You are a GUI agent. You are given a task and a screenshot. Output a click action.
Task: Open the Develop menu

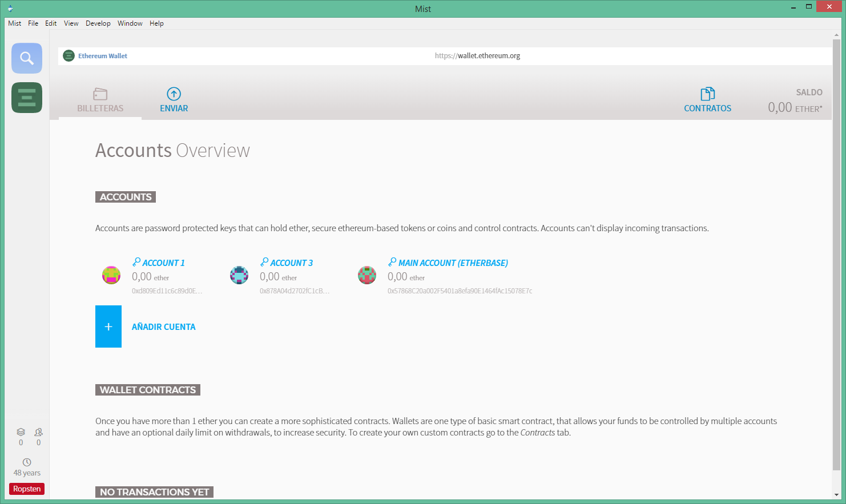(x=98, y=23)
